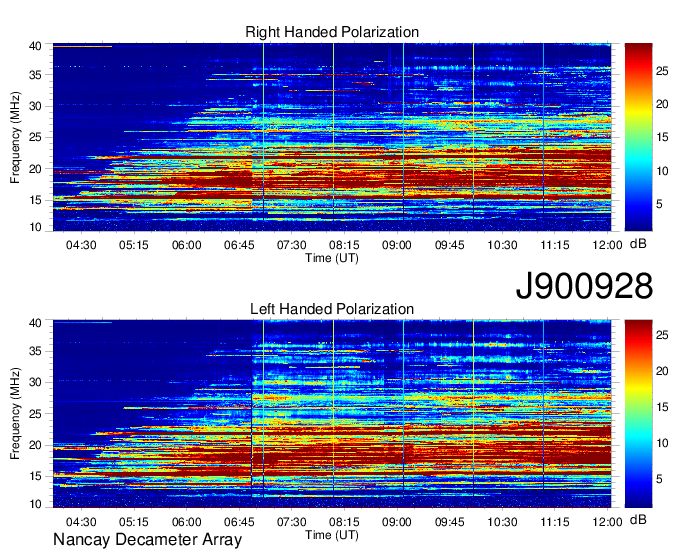Screen dimensions: 680x552
Task: Click the 35 MHz tick on left-handed frequency axis
Action: coord(35,351)
